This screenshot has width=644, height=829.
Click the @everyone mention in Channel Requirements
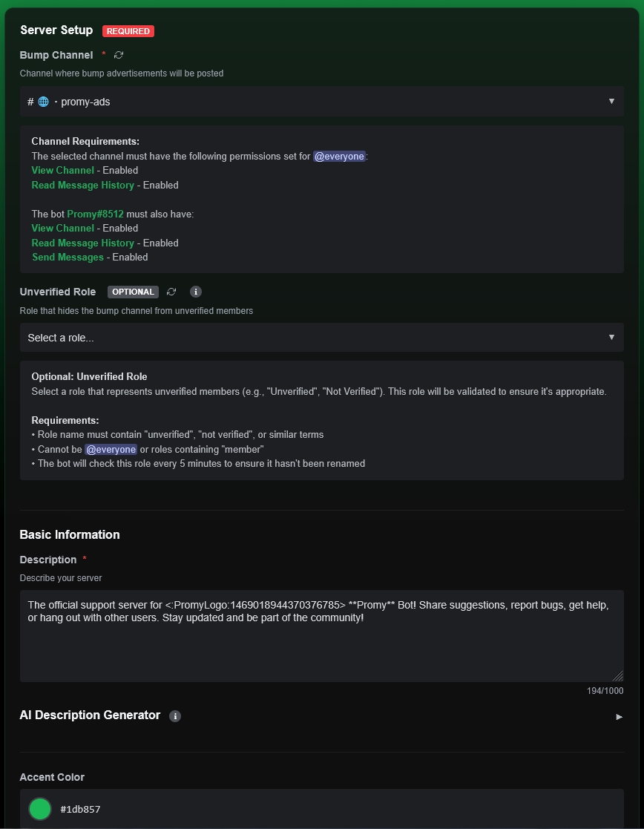339,157
